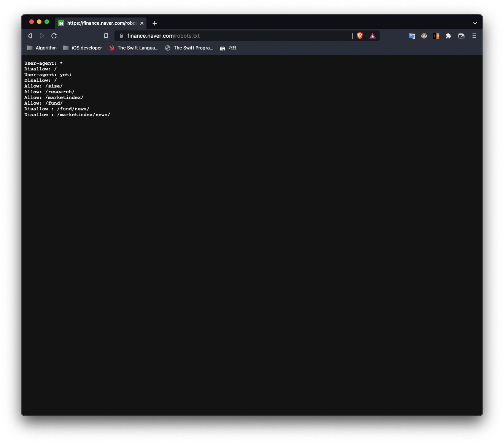
Task: Click the address bar URL field
Action: click(x=236, y=36)
